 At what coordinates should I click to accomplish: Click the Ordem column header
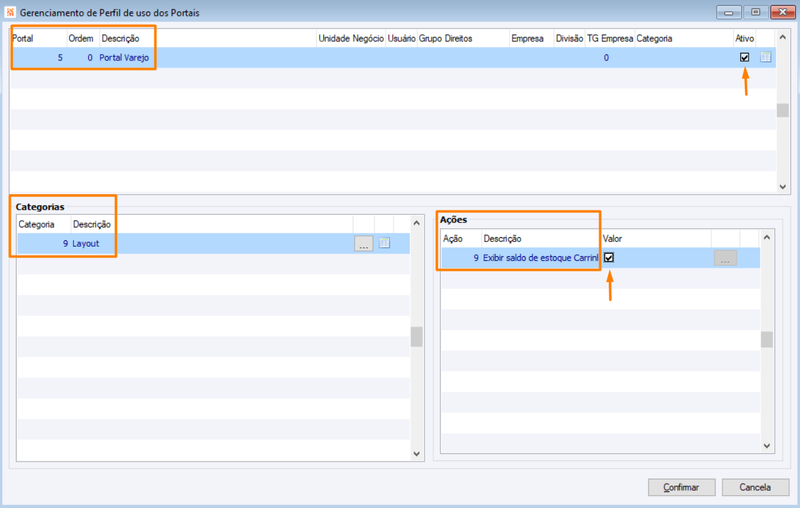(x=83, y=38)
